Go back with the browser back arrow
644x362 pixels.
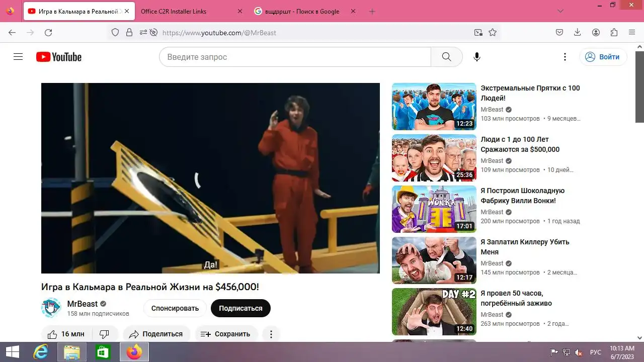(12, 32)
